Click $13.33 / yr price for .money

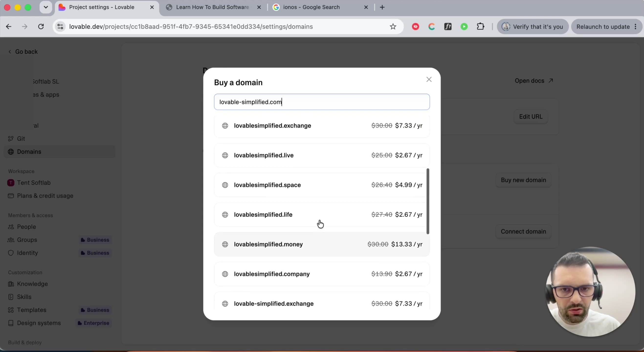pyautogui.click(x=407, y=244)
